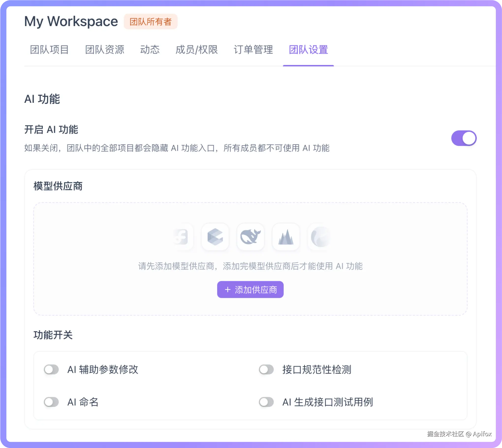
Task: Turn on AI 生成接口测试用例
Action: tap(267, 402)
